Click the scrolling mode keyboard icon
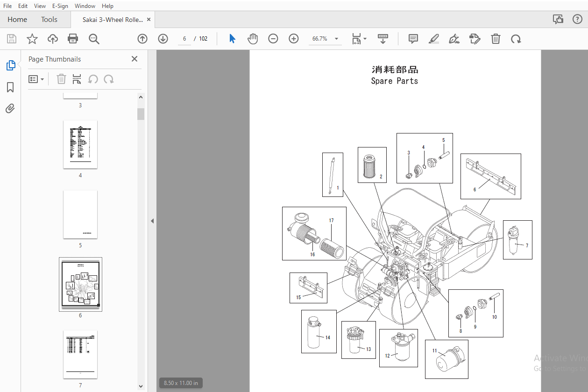The width and height of the screenshot is (588, 392). 383,39
